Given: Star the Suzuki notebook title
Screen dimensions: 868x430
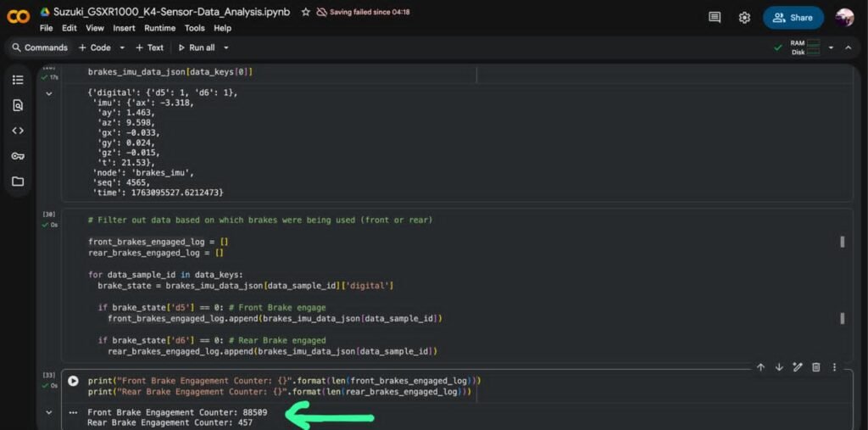Looking at the screenshot, I should coord(305,13).
